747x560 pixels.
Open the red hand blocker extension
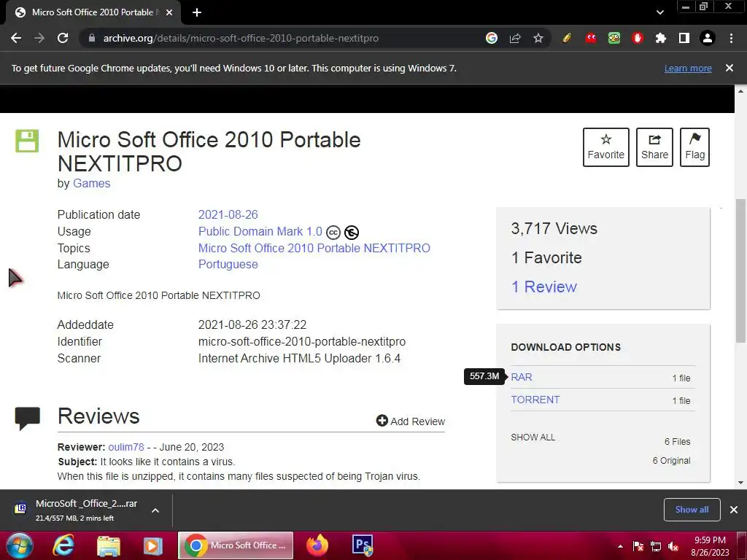[x=638, y=38]
